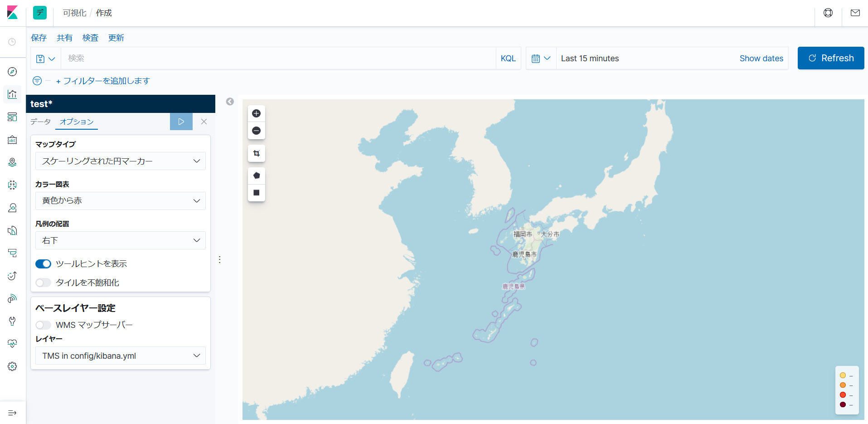868x424 pixels.
Task: Open the Dashboard sidebar icon
Action: click(12, 117)
